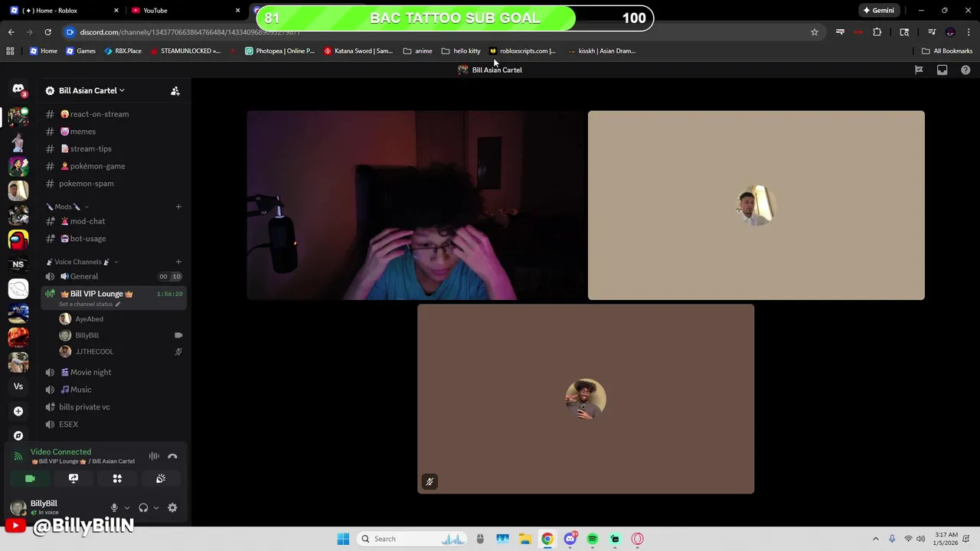This screenshot has width=980, height=551.
Task: Open Spotify from the taskbar
Action: point(593,539)
